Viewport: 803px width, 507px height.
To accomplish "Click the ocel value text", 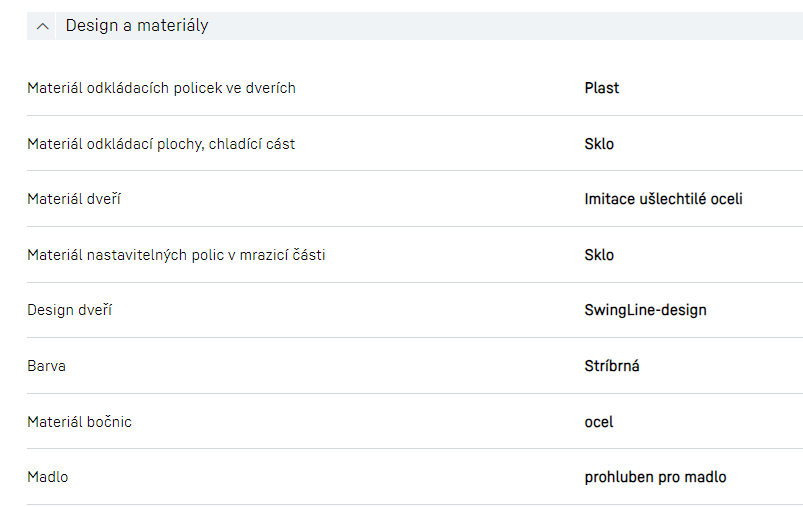I will 599,422.
